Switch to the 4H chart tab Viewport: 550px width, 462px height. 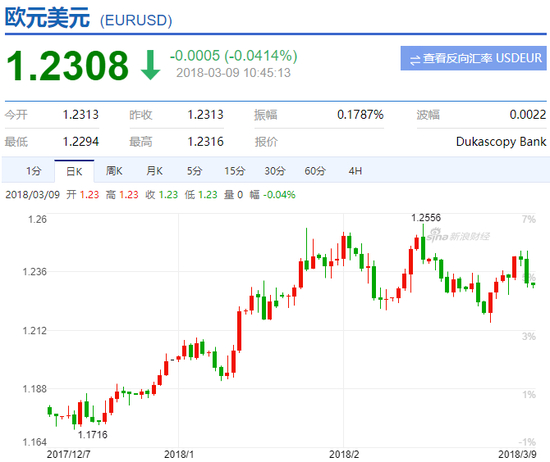coord(355,171)
